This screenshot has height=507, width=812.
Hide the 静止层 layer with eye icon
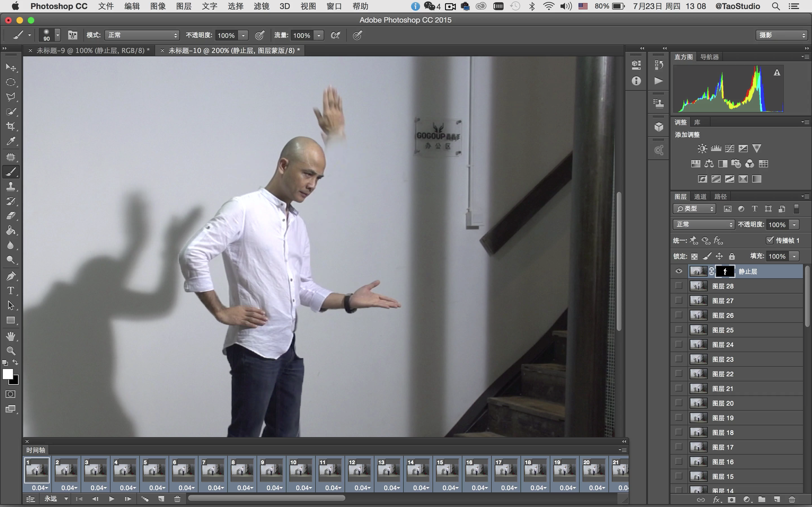[679, 271]
